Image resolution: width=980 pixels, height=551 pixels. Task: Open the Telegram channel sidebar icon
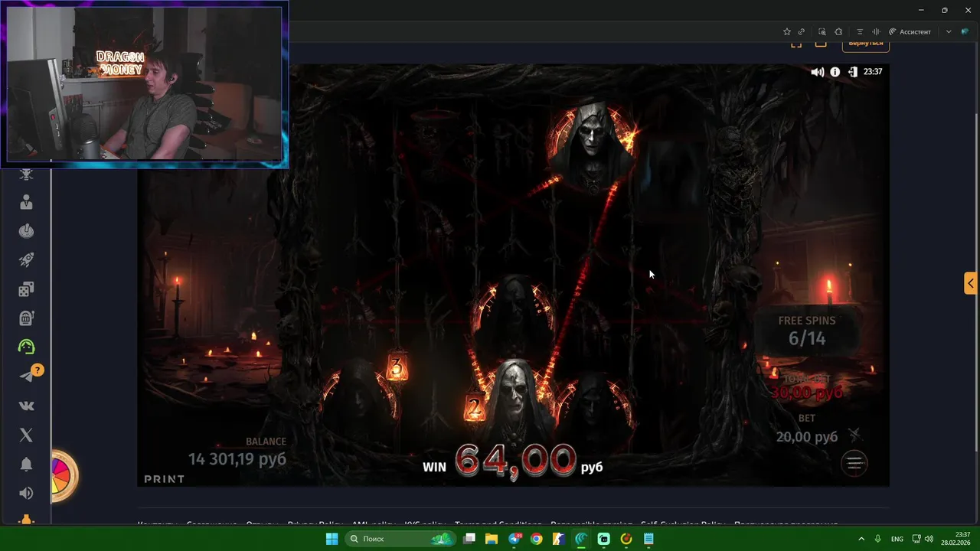(28, 376)
